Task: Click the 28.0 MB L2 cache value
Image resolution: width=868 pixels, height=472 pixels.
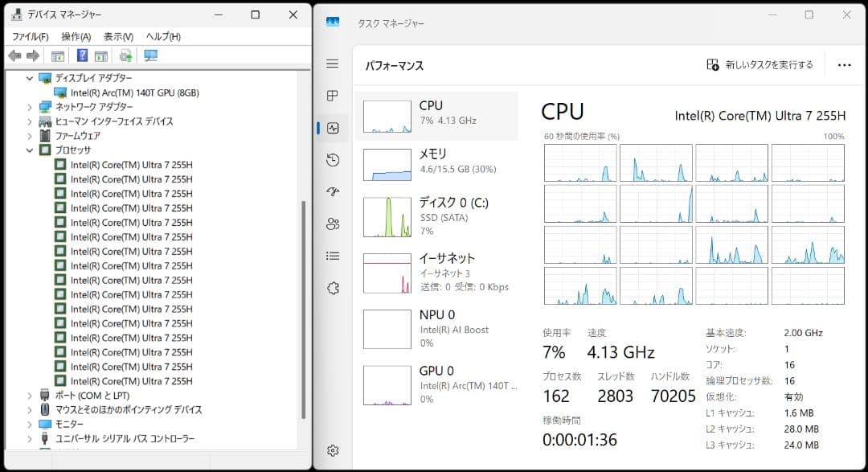Action: (x=801, y=429)
